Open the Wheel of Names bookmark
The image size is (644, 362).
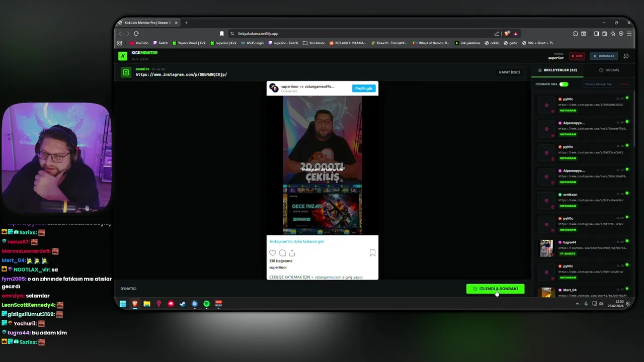point(431,43)
